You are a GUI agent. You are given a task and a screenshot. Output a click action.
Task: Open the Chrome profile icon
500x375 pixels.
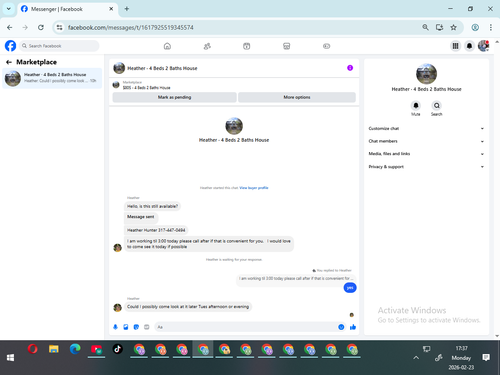point(475,27)
